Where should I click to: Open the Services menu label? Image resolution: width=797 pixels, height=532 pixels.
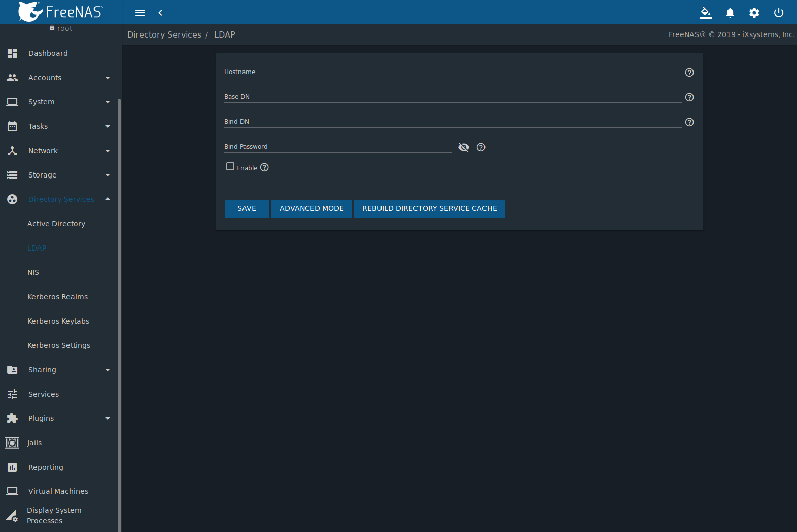pyautogui.click(x=44, y=394)
